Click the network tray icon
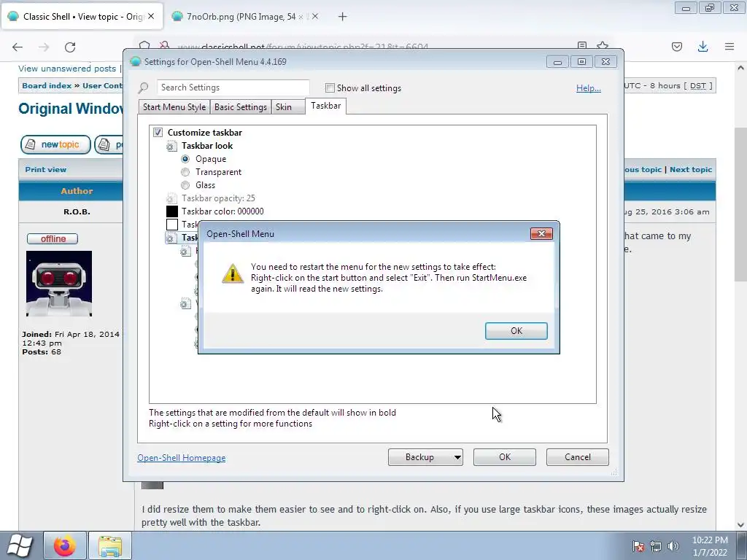The width and height of the screenshot is (747, 560). tap(656, 546)
